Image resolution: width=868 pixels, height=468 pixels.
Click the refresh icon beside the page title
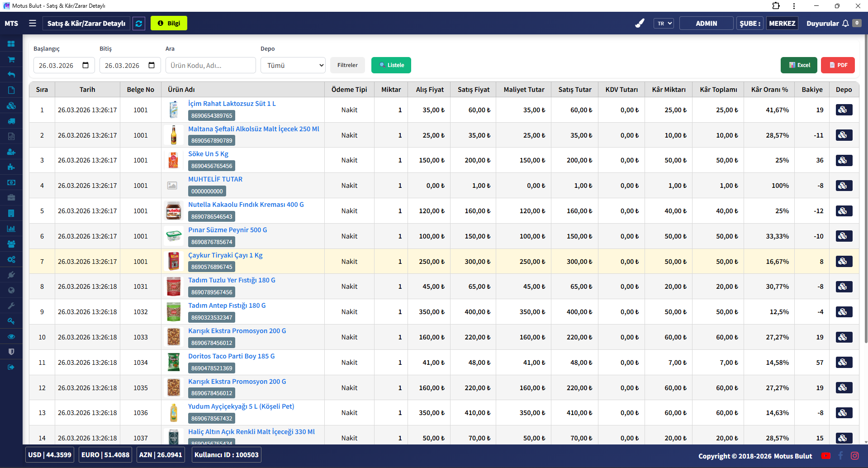coord(139,24)
